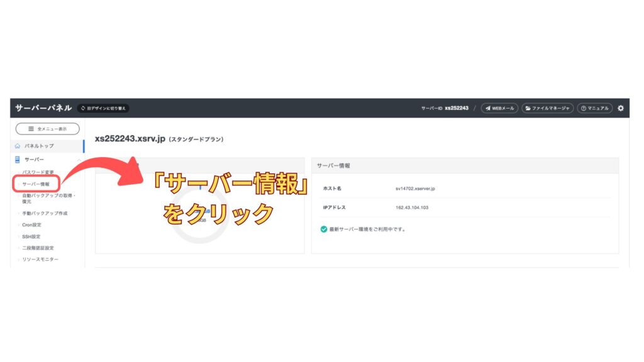Open the マニュアル help button
The image size is (644, 362).
594,108
